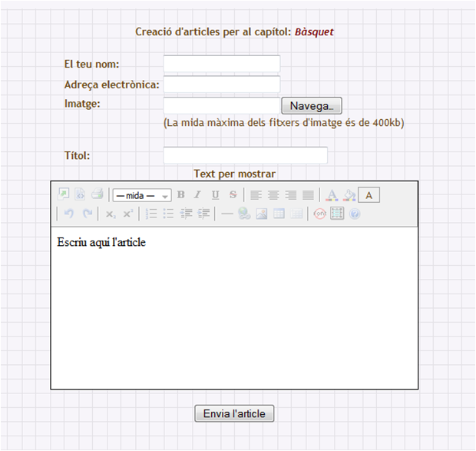
Task: Toggle bold formatting in the editor
Action: pyautogui.click(x=181, y=195)
